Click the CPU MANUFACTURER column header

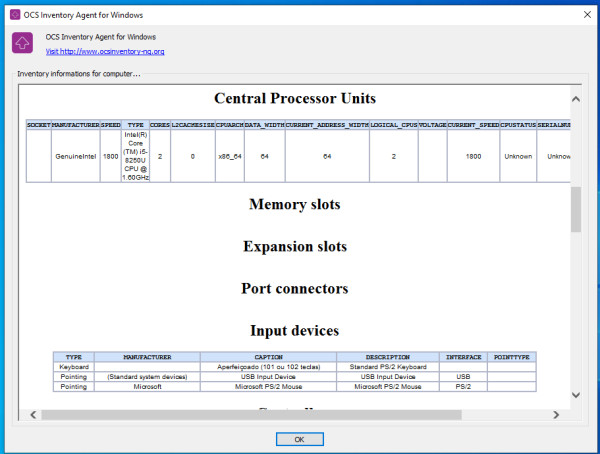76,125
